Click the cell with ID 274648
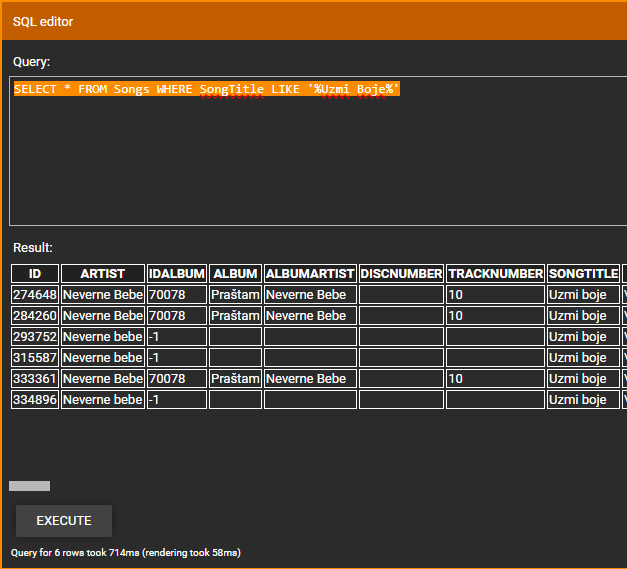Image resolution: width=627 pixels, height=569 pixels. 35,295
